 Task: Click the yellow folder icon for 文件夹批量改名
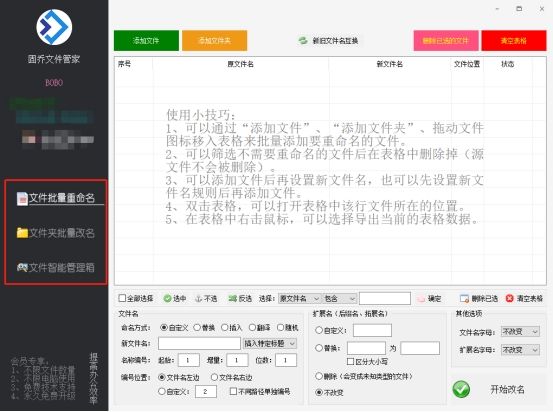pyautogui.click(x=22, y=233)
